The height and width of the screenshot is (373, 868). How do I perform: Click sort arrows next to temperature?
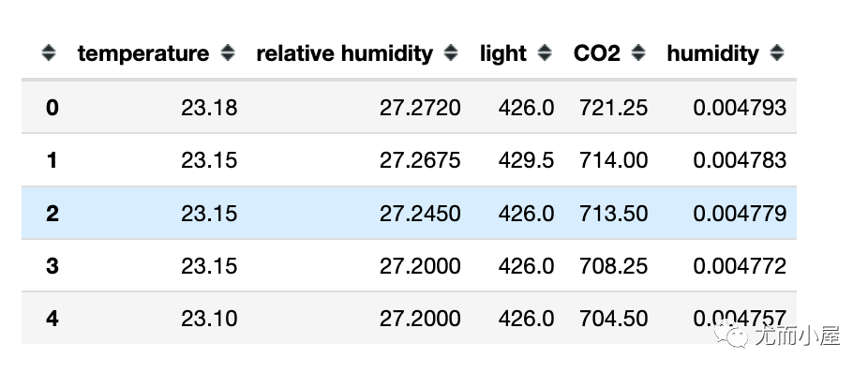(228, 53)
